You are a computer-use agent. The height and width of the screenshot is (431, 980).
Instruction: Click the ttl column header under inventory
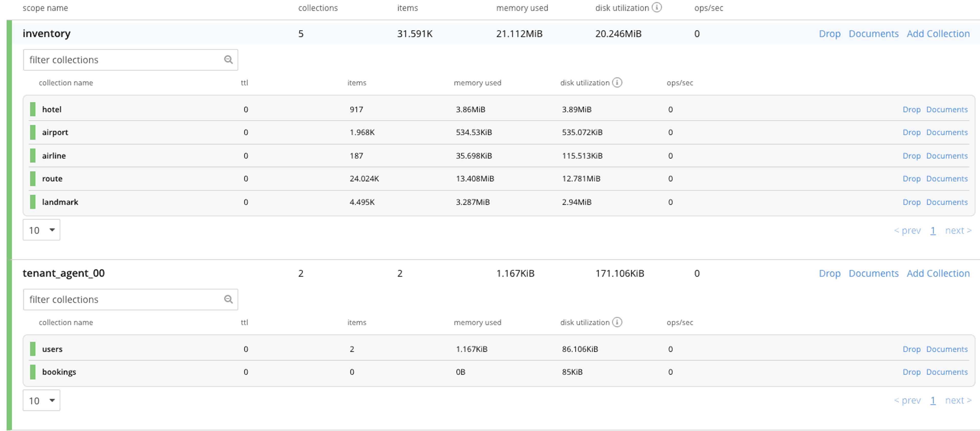(244, 83)
